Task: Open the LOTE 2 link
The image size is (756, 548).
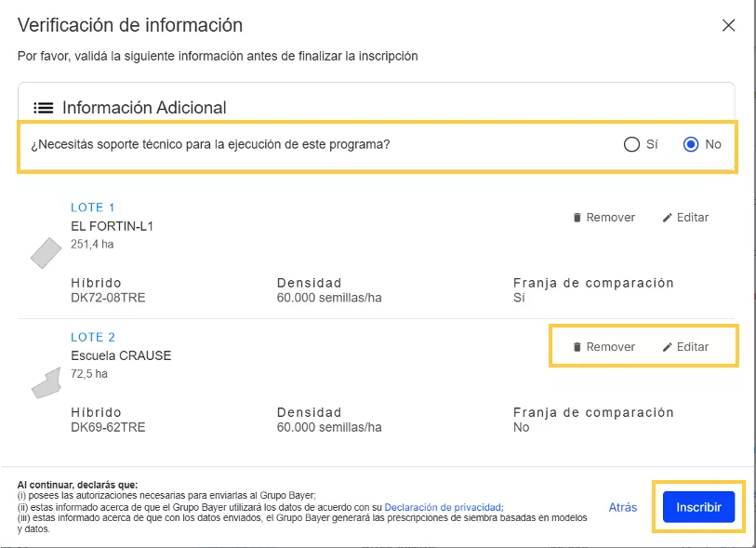Action: 93,337
